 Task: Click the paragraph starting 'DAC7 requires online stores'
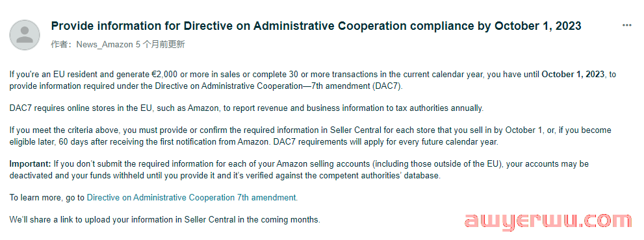point(246,108)
